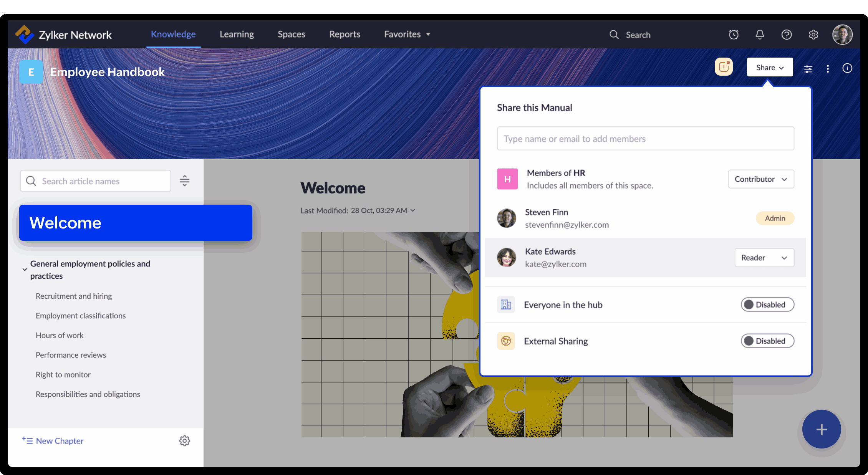Switch to the Learning tab
Image resolution: width=868 pixels, height=475 pixels.
(237, 34)
